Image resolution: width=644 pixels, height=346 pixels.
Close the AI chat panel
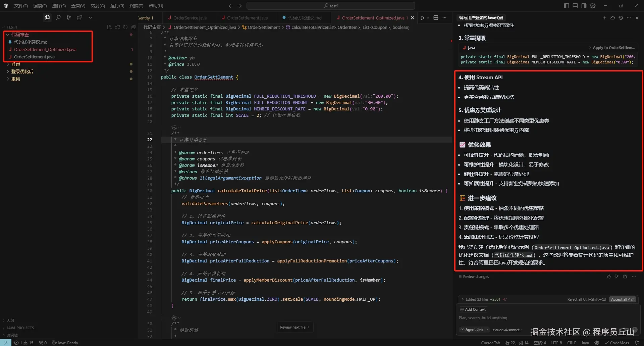tap(637, 18)
